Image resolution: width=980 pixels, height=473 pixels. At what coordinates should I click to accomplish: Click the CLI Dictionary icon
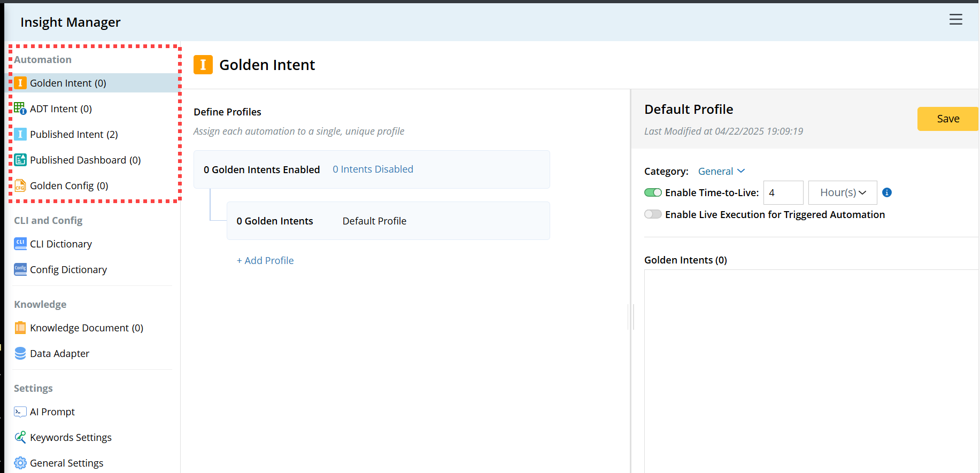click(x=20, y=244)
